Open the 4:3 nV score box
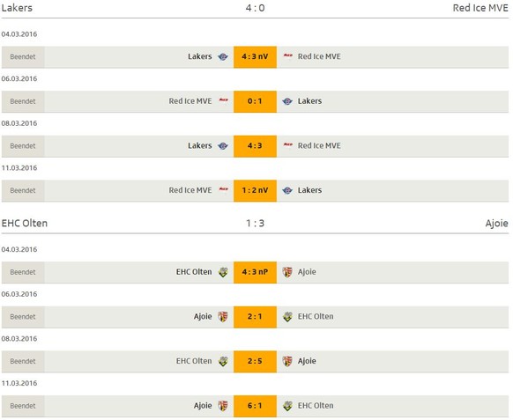The height and width of the screenshot is (420, 513). [x=255, y=57]
